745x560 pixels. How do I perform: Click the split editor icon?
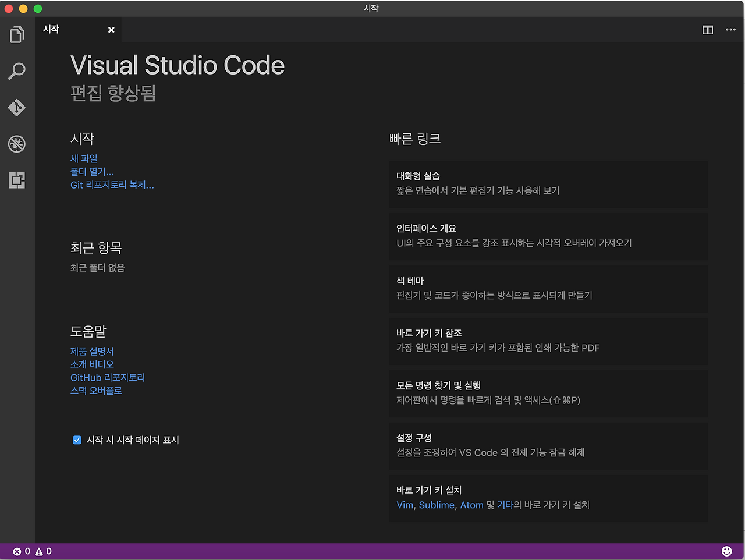pos(707,30)
